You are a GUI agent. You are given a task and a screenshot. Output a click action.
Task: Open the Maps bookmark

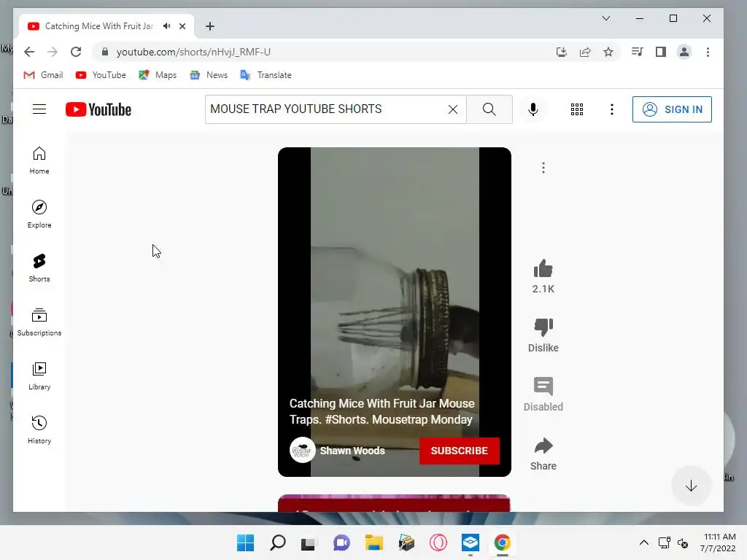(158, 75)
